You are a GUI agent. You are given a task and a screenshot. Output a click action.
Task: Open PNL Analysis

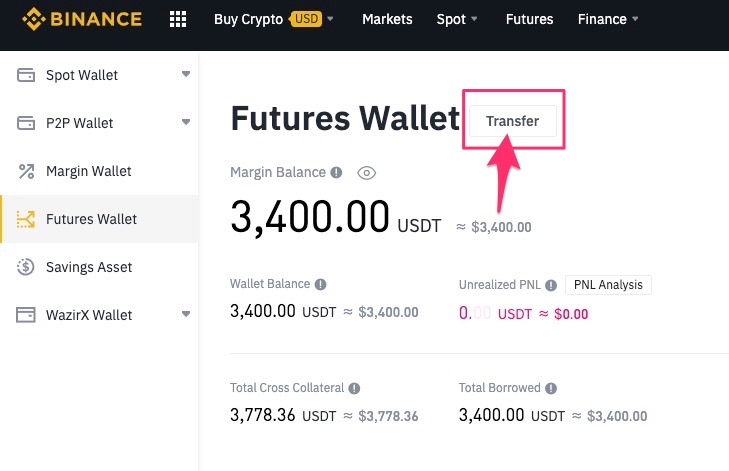(x=608, y=285)
